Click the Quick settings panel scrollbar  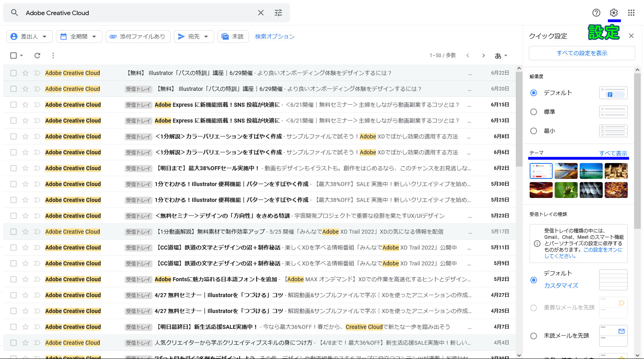point(637,151)
